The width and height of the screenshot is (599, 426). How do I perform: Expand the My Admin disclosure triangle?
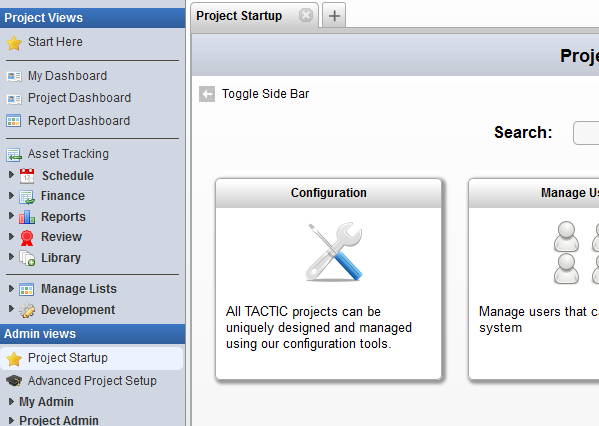coord(11,402)
